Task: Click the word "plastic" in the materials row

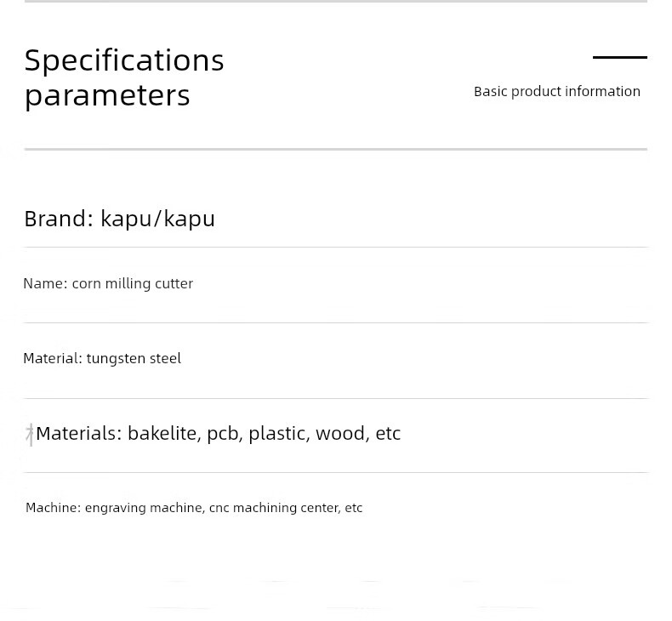Action: [278, 434]
